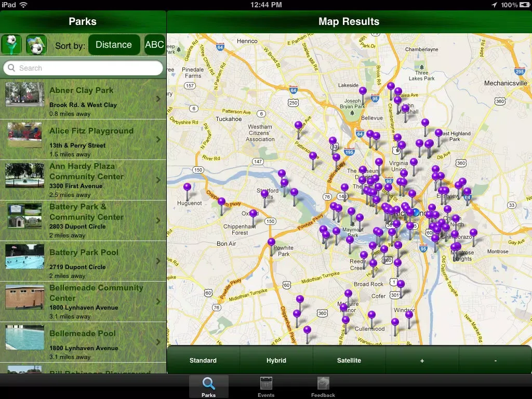Open the Events tab
Image resolution: width=532 pixels, height=399 pixels.
266,387
